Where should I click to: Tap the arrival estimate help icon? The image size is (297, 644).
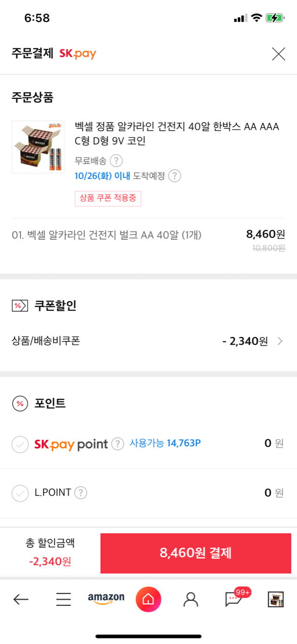(x=174, y=176)
